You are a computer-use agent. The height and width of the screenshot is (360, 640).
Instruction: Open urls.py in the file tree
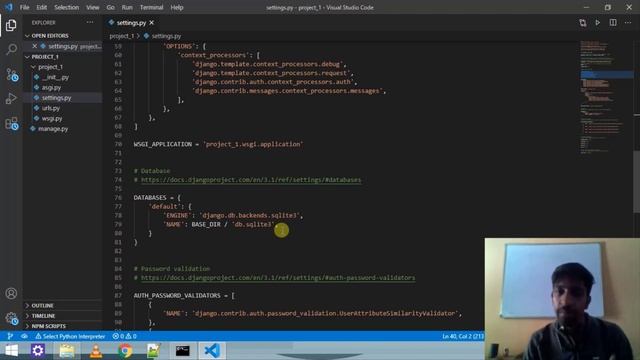click(51, 108)
